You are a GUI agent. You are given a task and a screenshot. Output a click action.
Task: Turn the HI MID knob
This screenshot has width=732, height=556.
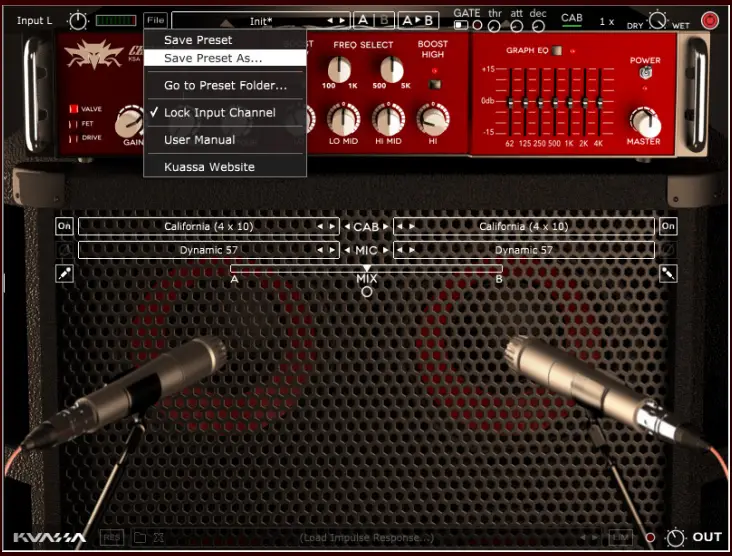point(388,119)
